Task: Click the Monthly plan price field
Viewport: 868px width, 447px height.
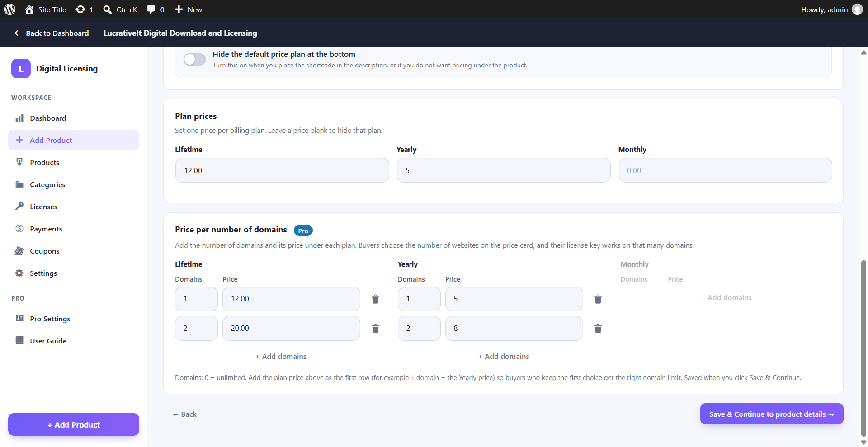Action: click(725, 170)
